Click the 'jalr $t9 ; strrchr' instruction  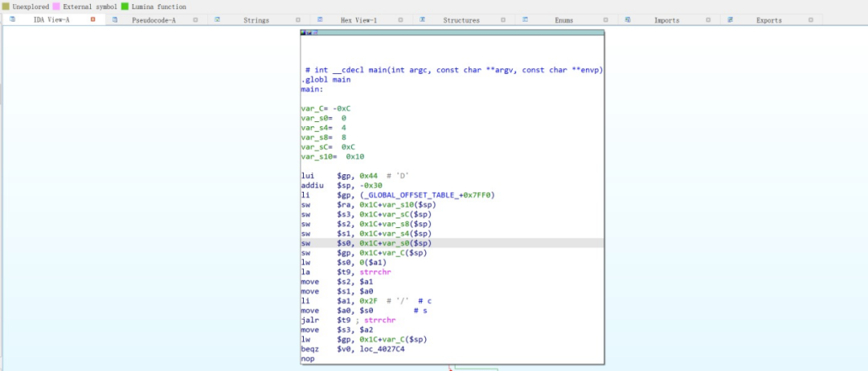pyautogui.click(x=349, y=320)
